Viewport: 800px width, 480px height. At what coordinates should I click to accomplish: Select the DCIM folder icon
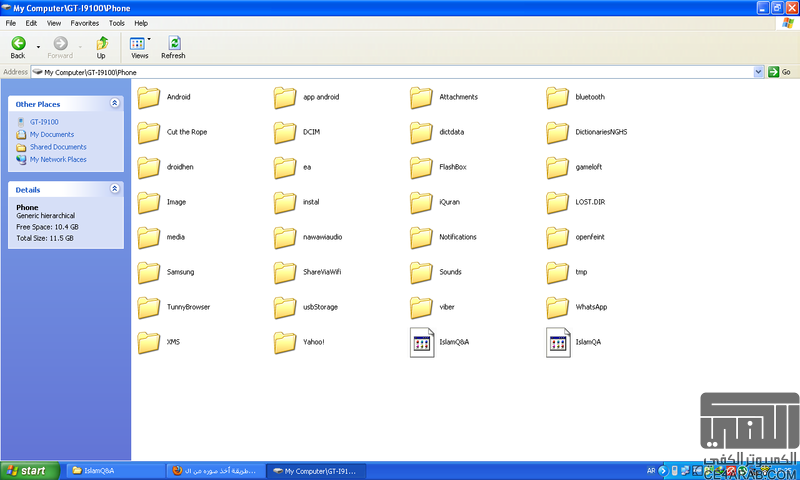(x=285, y=133)
